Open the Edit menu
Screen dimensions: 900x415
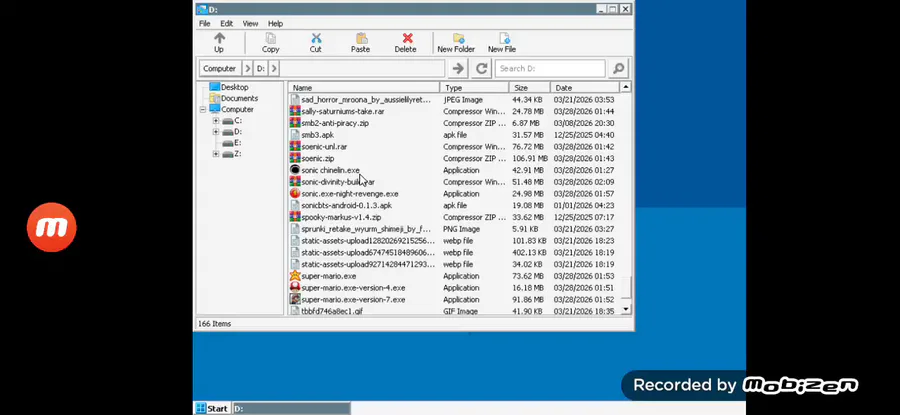(x=226, y=24)
